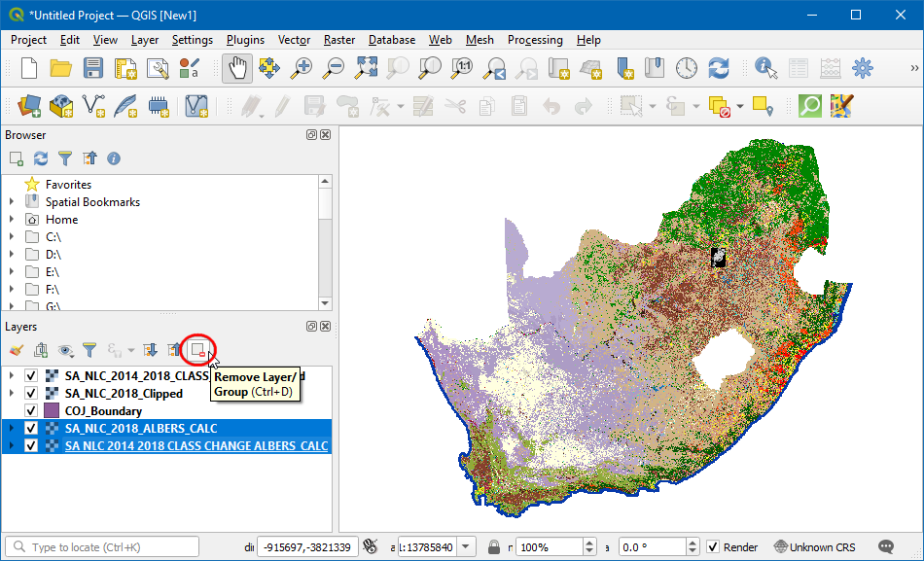Screen dimensions: 924x561
Task: Save the project with the floppy icon
Action: pos(92,68)
